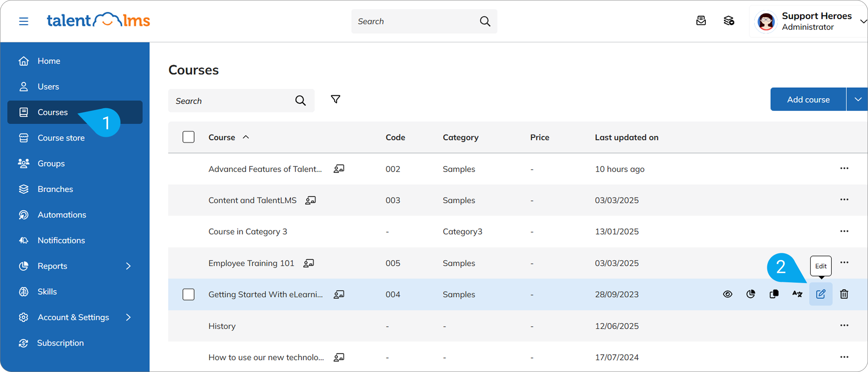Open more options for Course in Category 3
868x372 pixels.
pyautogui.click(x=844, y=231)
